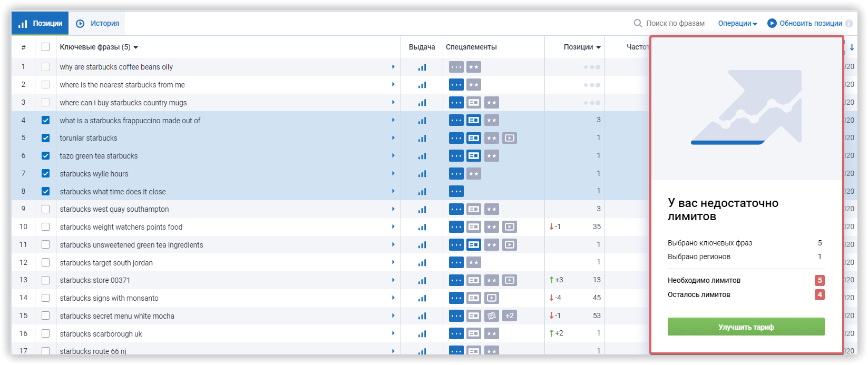Open SERP chart icon for 'starbucks target south jordan'
The height and width of the screenshot is (365, 868).
point(422,262)
